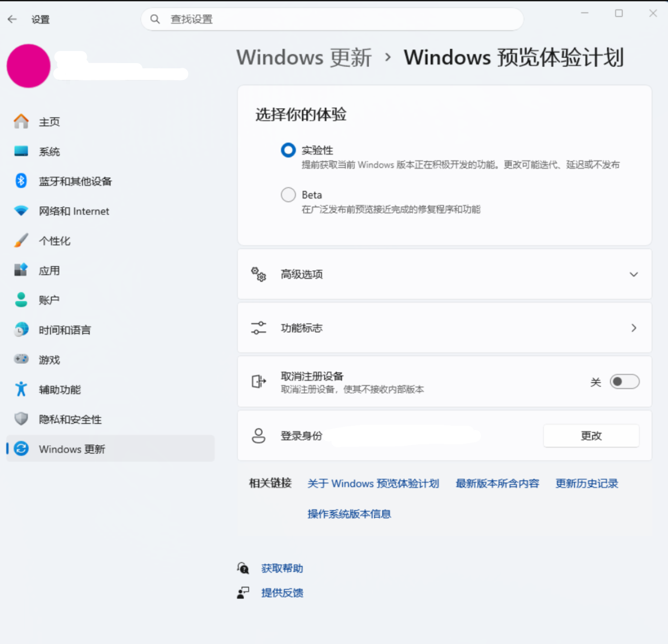Click the 更改 button
This screenshot has width=668, height=644.
(x=591, y=435)
